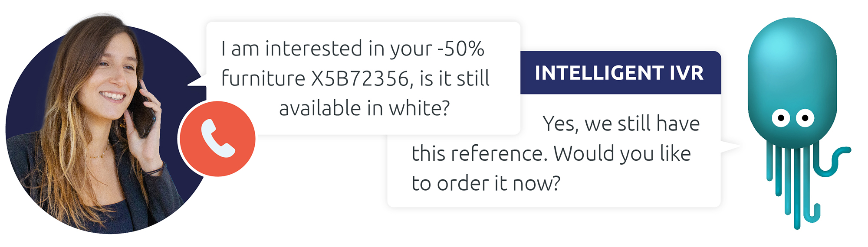Image resolution: width=868 pixels, height=247 pixels.
Task: Click the "to order it now?" text
Action: 486,183
